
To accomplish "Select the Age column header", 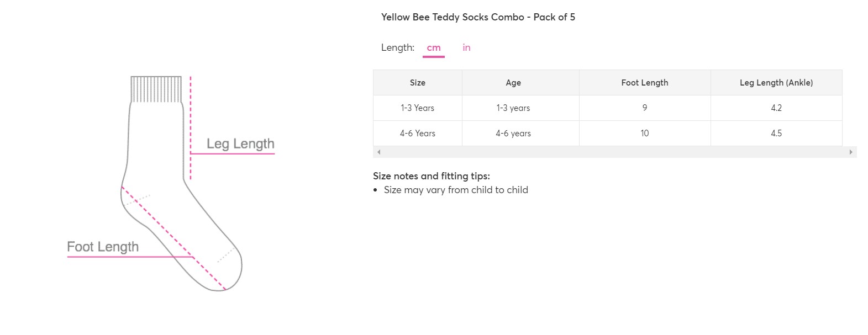I will (513, 83).
